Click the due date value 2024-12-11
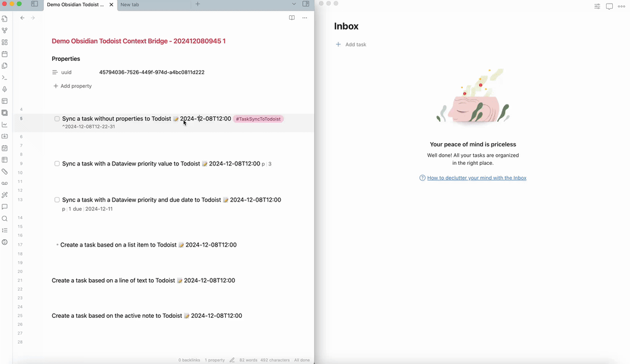 (x=99, y=209)
